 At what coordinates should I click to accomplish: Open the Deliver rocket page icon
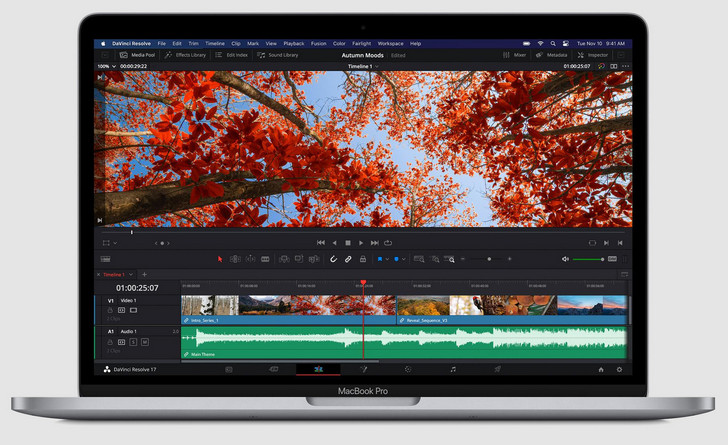pos(498,369)
